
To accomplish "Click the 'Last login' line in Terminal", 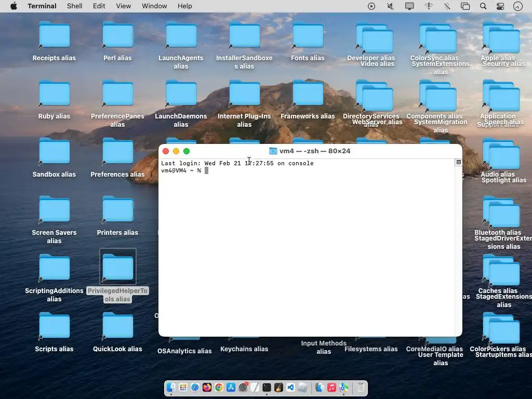I will [237, 163].
